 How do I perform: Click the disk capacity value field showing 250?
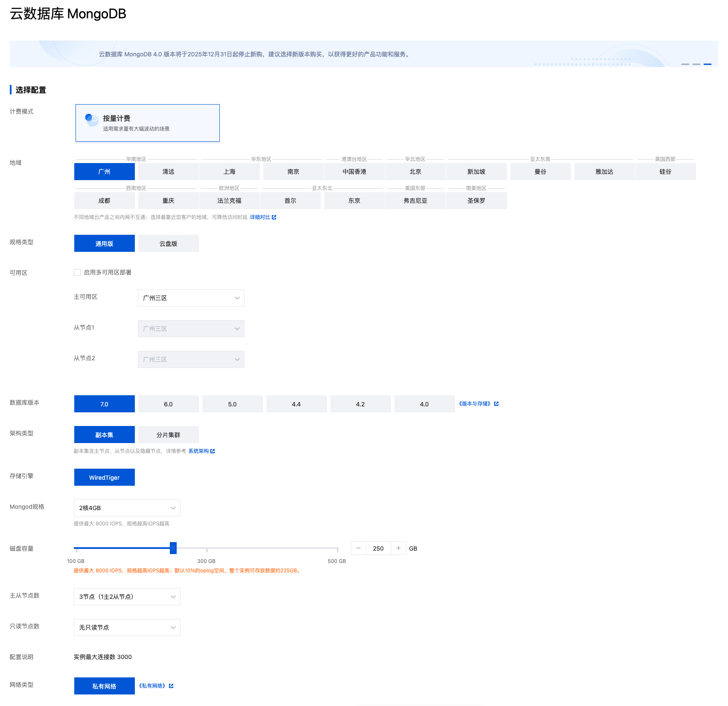pyautogui.click(x=379, y=548)
